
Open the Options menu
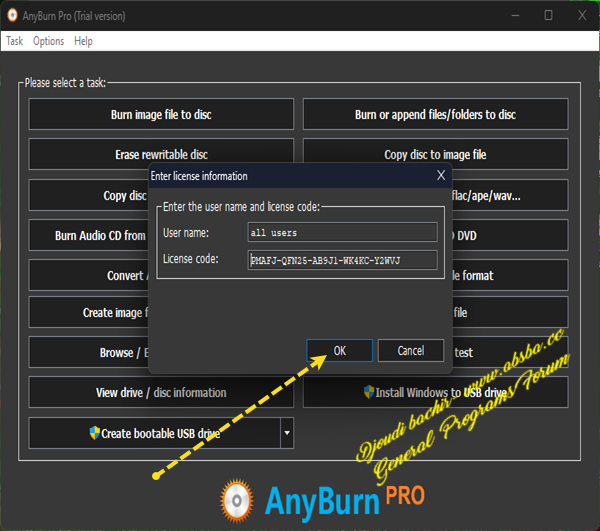tap(49, 41)
